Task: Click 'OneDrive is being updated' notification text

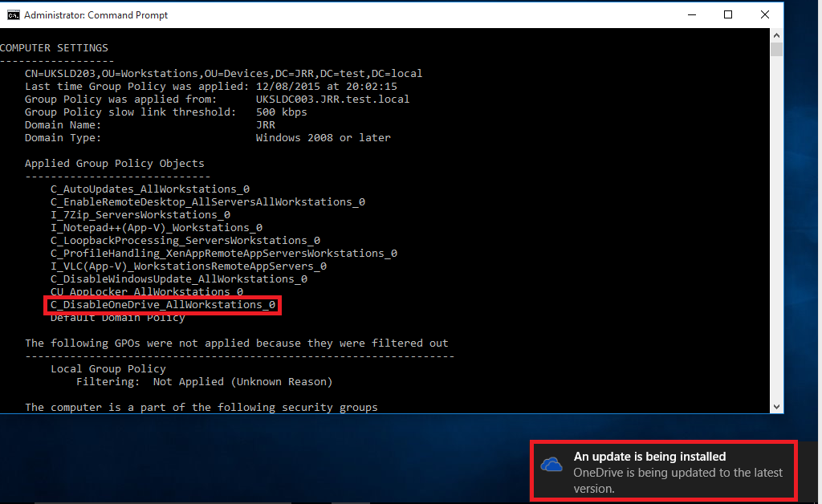Action: pyautogui.click(x=678, y=481)
